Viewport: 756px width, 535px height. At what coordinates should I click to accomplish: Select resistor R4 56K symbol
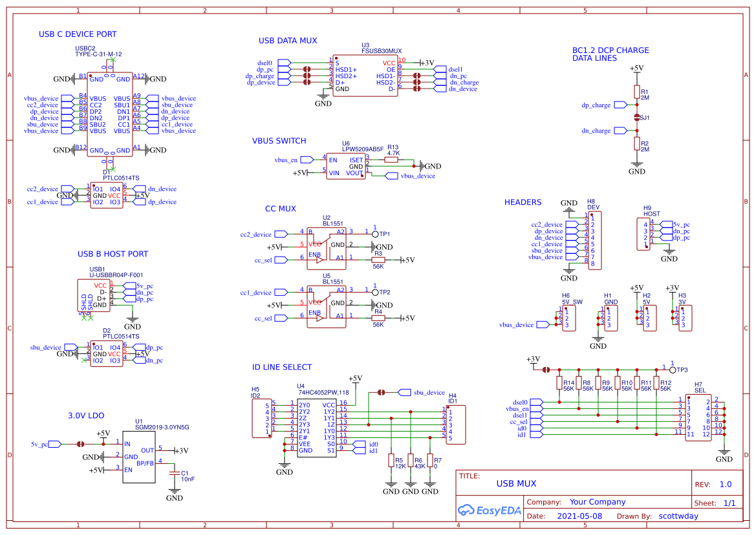click(x=378, y=319)
